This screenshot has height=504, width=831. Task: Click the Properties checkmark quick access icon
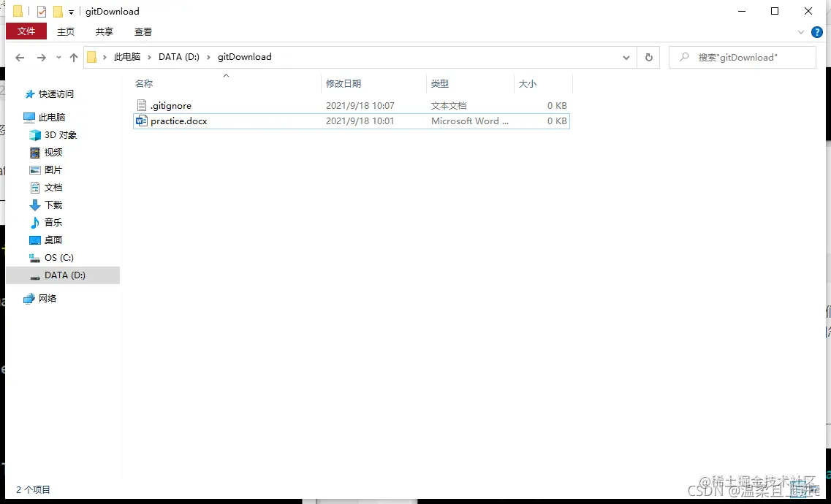tap(42, 12)
